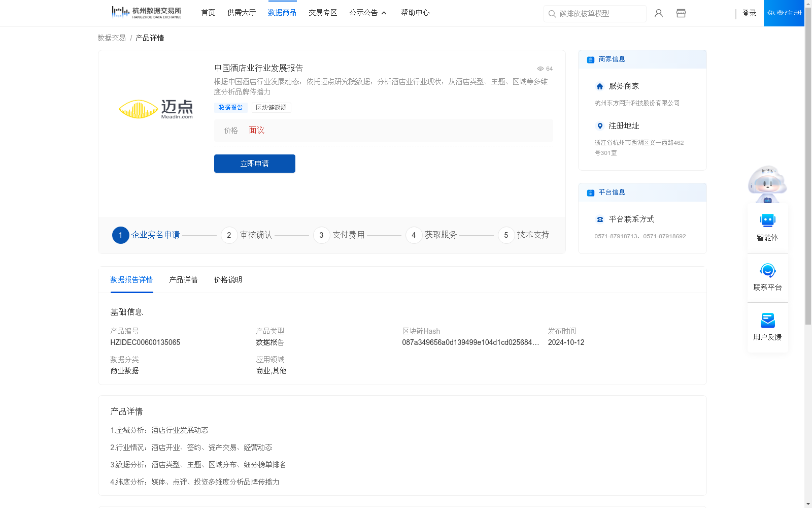
Task: Click the 商家信息 panel header icon
Action: (x=591, y=59)
